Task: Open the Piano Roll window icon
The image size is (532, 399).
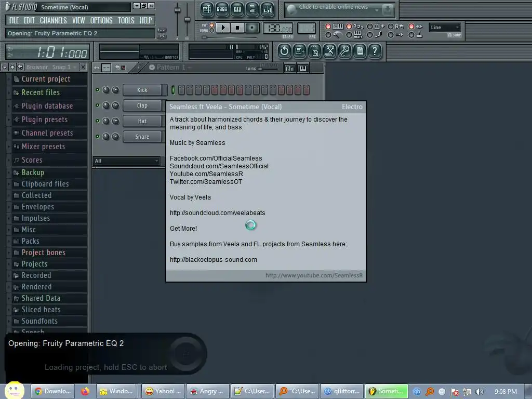Action: click(x=237, y=9)
